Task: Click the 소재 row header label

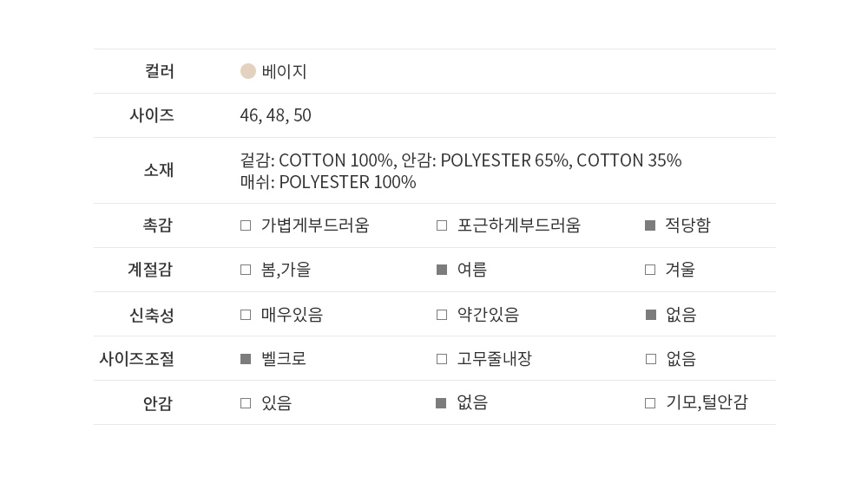Action: click(x=158, y=170)
